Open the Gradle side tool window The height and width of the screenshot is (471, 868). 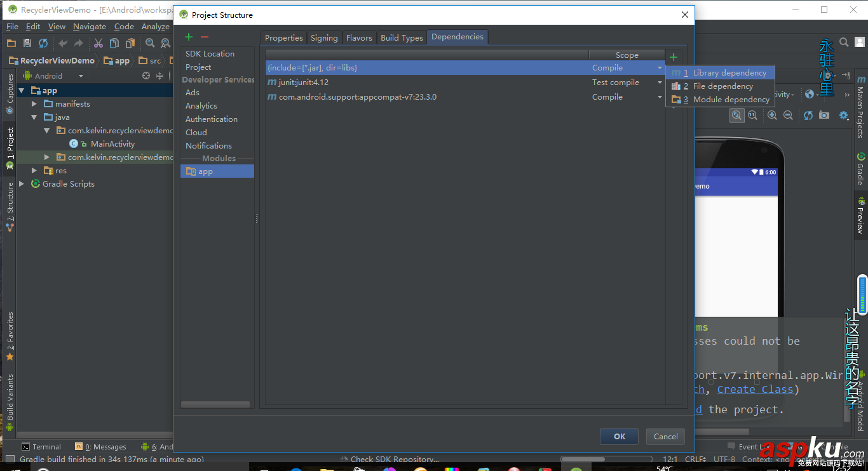click(x=861, y=168)
